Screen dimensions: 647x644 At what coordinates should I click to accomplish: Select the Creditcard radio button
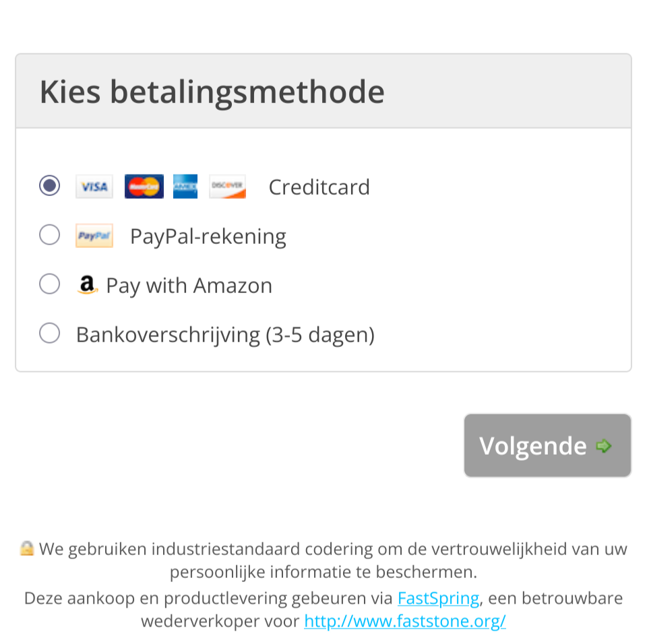click(49, 185)
